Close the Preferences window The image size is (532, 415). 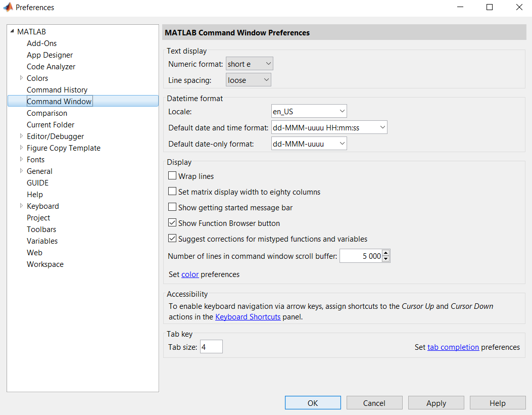(519, 7)
